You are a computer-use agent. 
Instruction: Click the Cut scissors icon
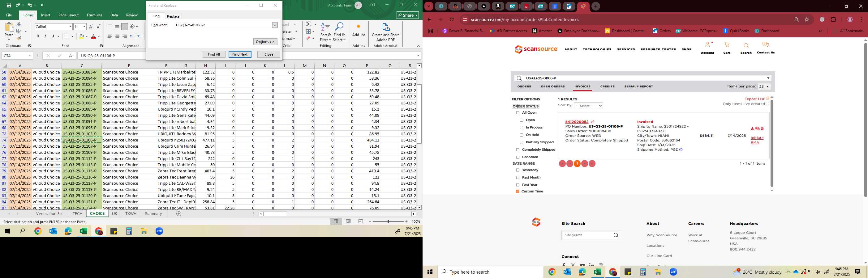coord(19,24)
